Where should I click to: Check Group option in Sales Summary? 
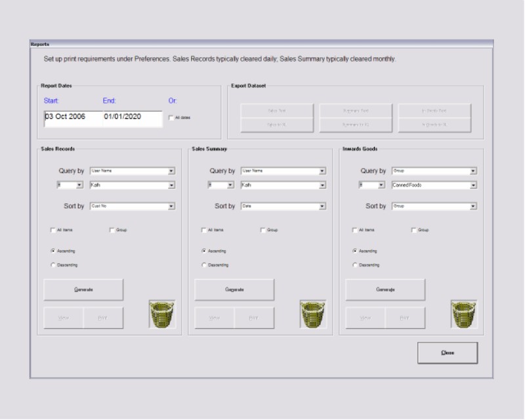pyautogui.click(x=263, y=230)
